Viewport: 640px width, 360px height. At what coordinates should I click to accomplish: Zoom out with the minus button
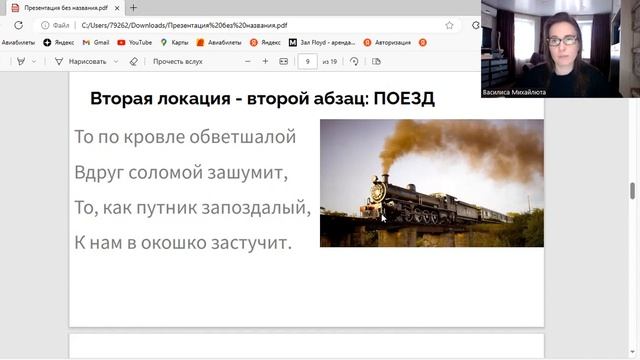pyautogui.click(x=247, y=61)
